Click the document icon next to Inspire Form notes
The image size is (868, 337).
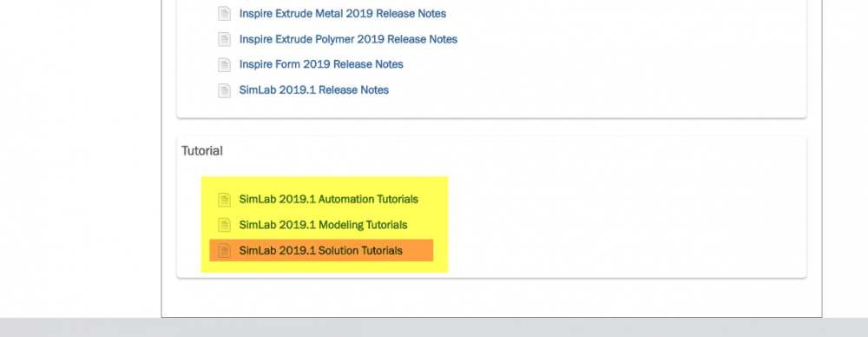[x=224, y=65]
